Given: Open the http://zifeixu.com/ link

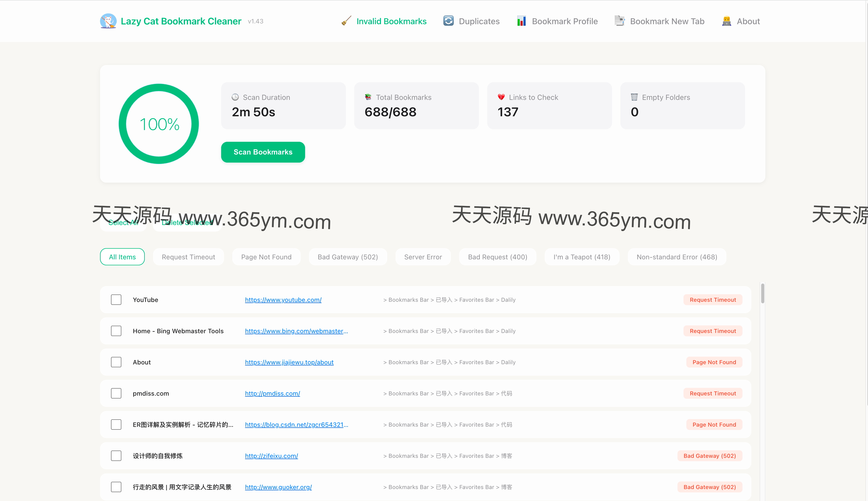Looking at the screenshot, I should (x=271, y=455).
